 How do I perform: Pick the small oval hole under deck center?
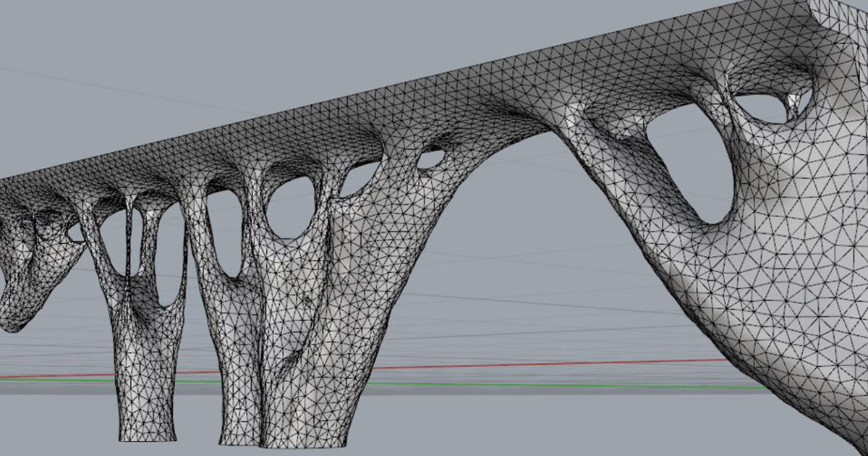[431, 158]
